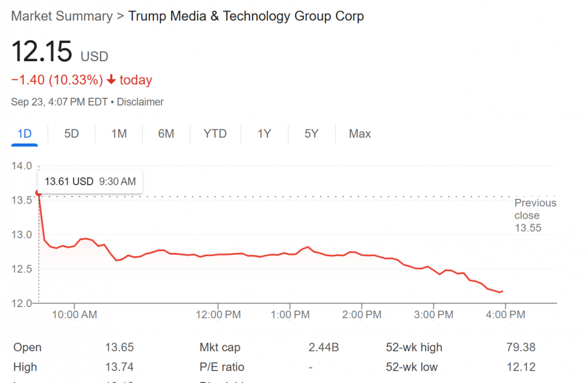Click the red downward arrow icon
Screen dimensions: 588x383
click(112, 79)
